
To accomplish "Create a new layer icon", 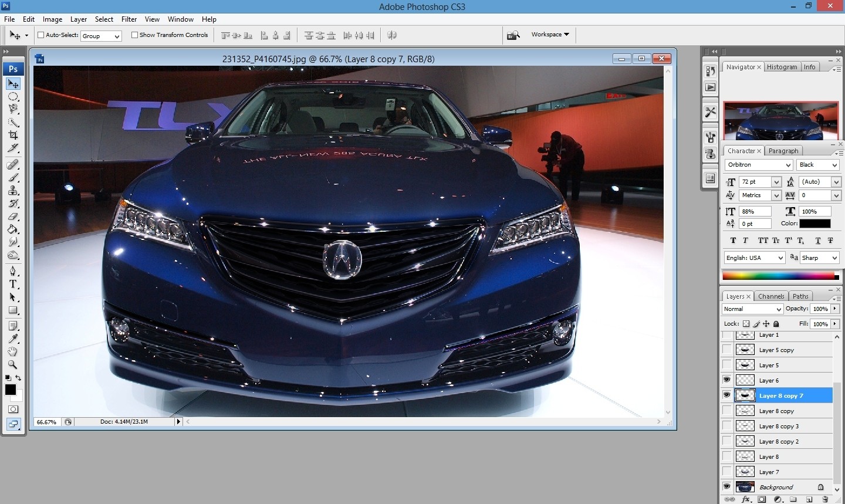I will (809, 499).
